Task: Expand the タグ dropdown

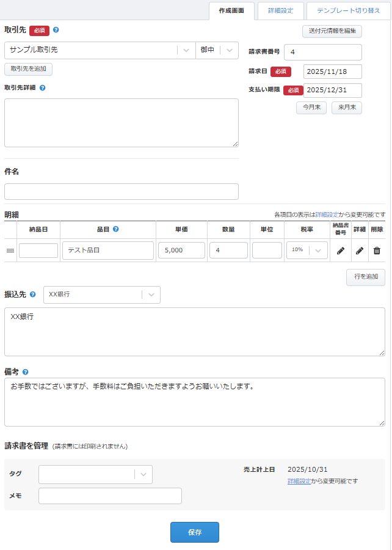Action: pyautogui.click(x=143, y=474)
